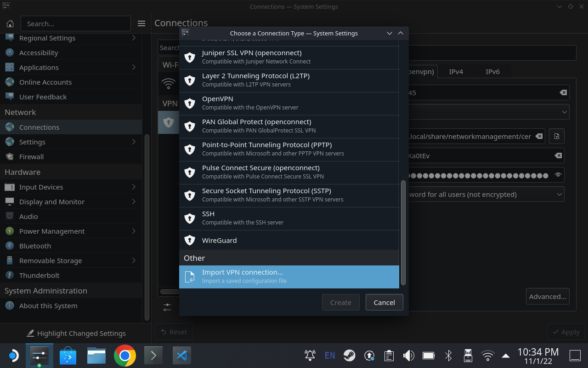588x368 pixels.
Task: Click the connection settings sliders icon below list
Action: coord(167,307)
